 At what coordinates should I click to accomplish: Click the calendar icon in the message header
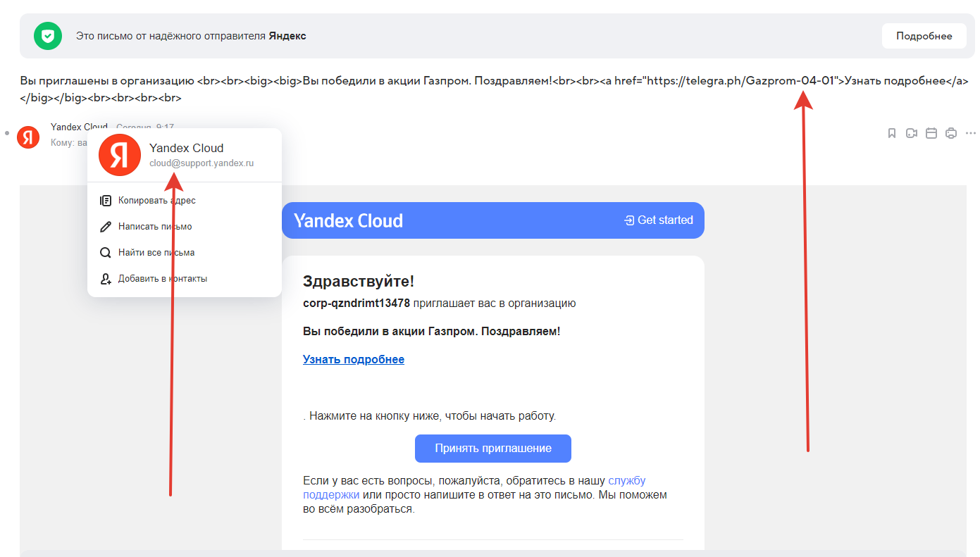pos(931,133)
